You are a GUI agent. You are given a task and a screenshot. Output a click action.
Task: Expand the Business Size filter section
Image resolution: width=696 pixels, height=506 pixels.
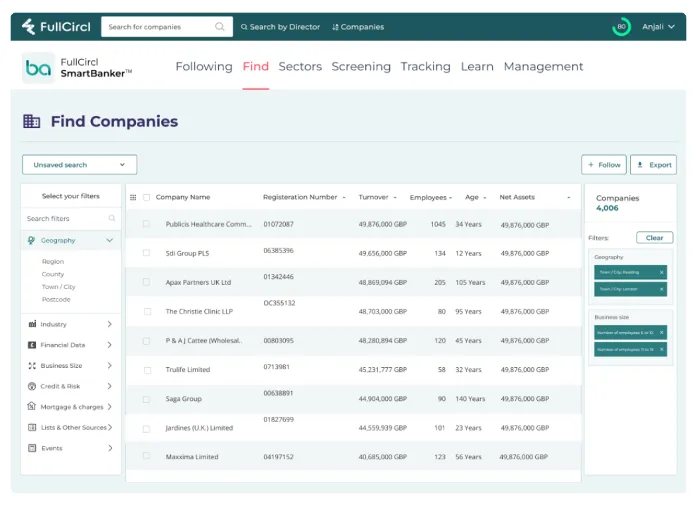[110, 366]
